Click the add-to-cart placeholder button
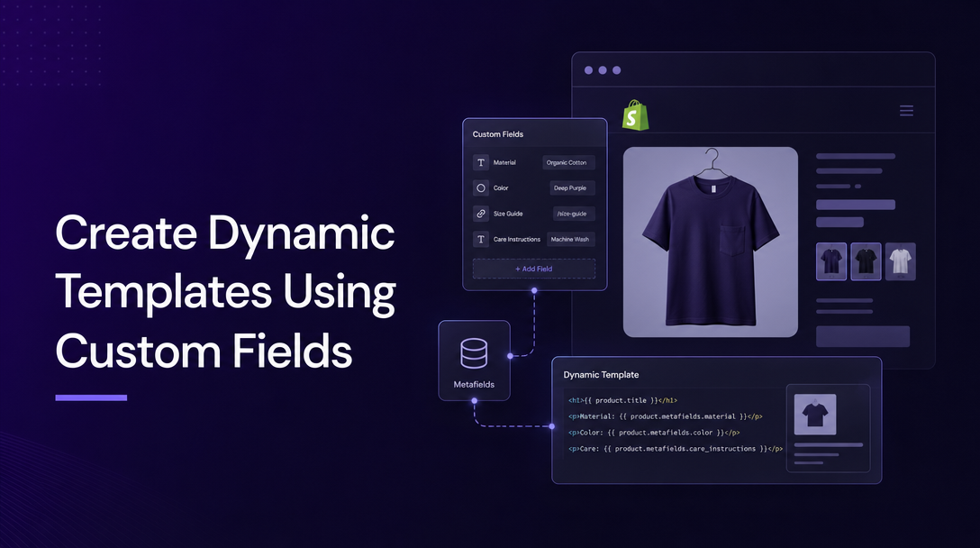The height and width of the screenshot is (548, 980). click(x=863, y=336)
